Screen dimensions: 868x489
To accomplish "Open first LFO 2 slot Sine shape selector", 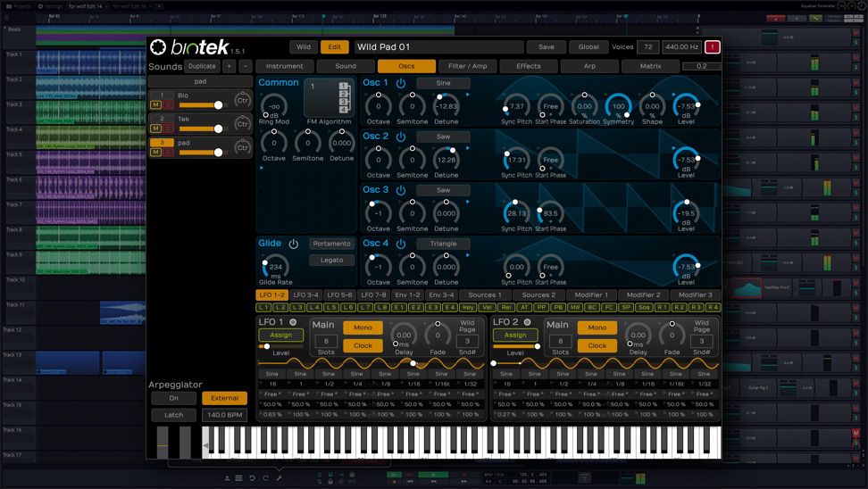I will click(x=506, y=374).
